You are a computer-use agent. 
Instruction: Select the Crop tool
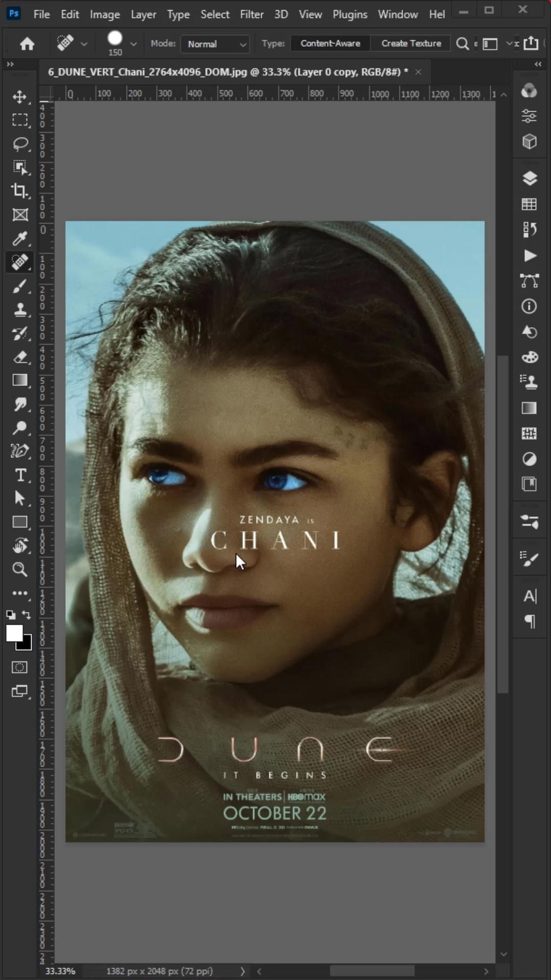click(20, 191)
